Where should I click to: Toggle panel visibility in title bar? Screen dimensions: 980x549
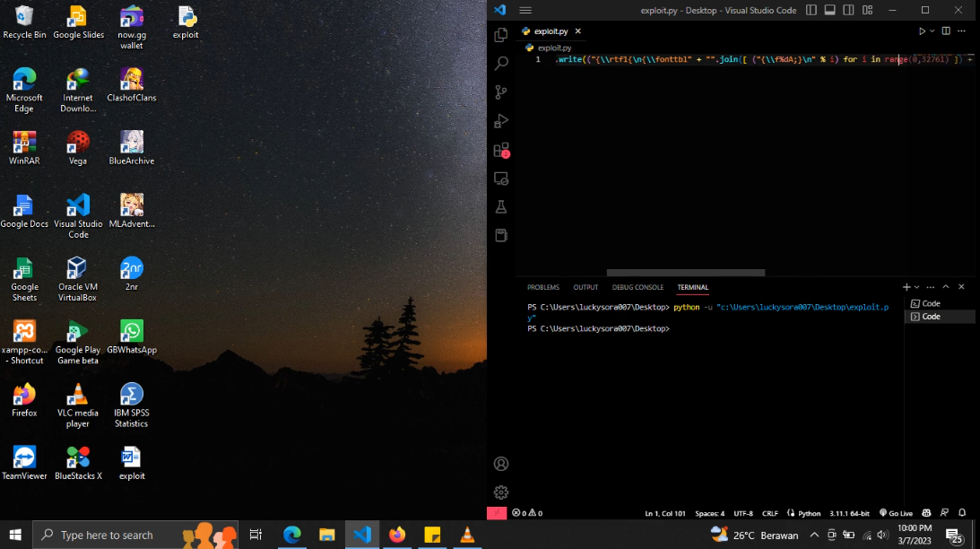pos(829,10)
